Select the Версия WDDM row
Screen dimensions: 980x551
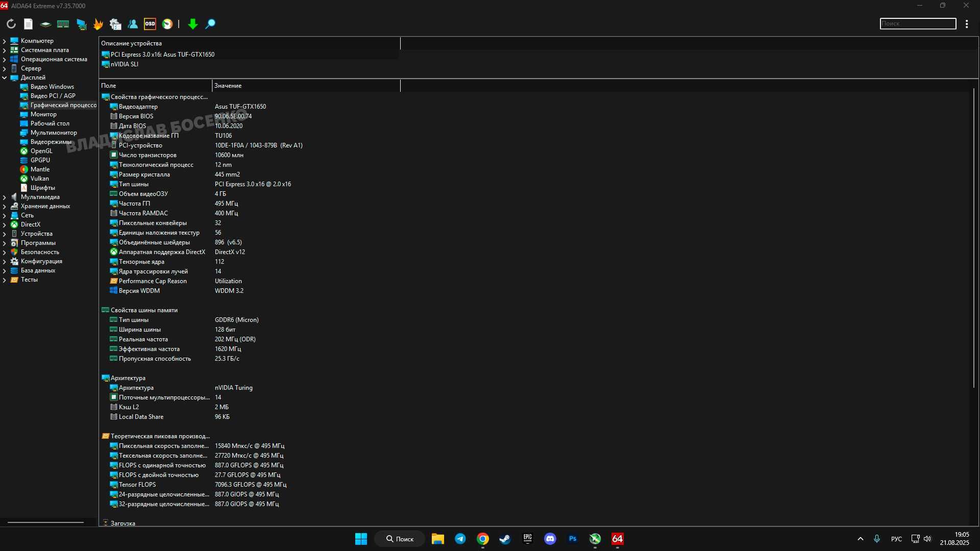[x=249, y=291]
